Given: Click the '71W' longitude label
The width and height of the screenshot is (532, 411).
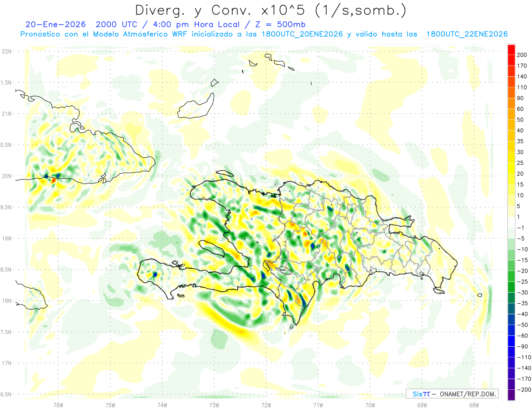Looking at the screenshot, I should [x=318, y=405].
